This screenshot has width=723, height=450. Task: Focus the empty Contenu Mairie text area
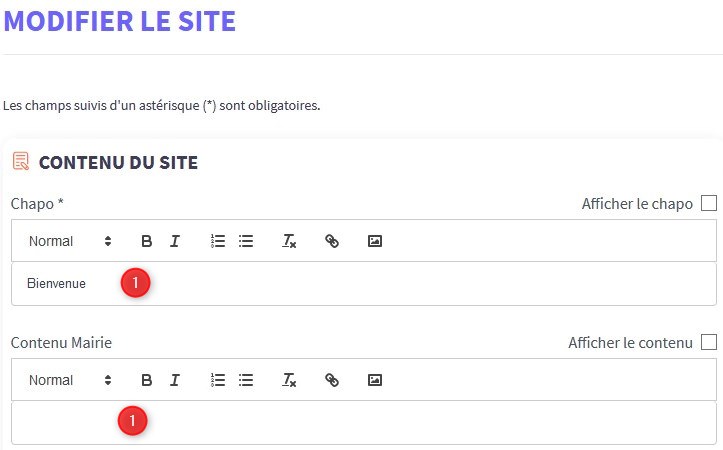tap(400, 422)
